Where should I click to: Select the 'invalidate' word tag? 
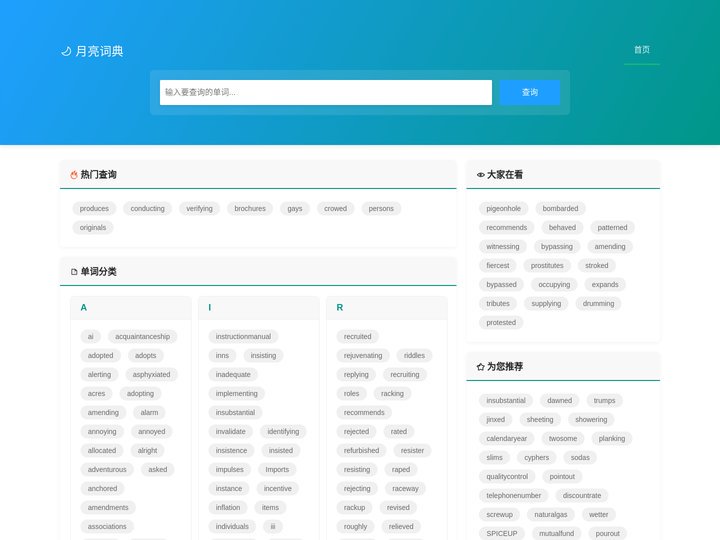coord(231,432)
